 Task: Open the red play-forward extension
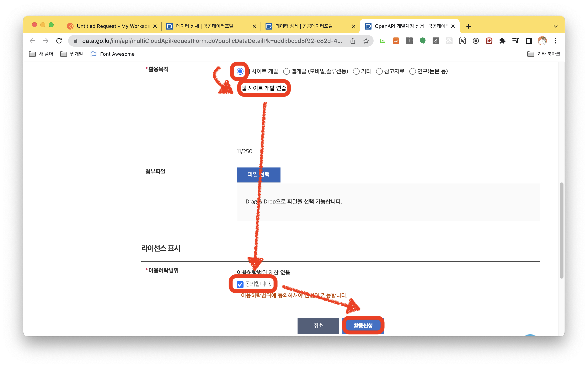[489, 41]
